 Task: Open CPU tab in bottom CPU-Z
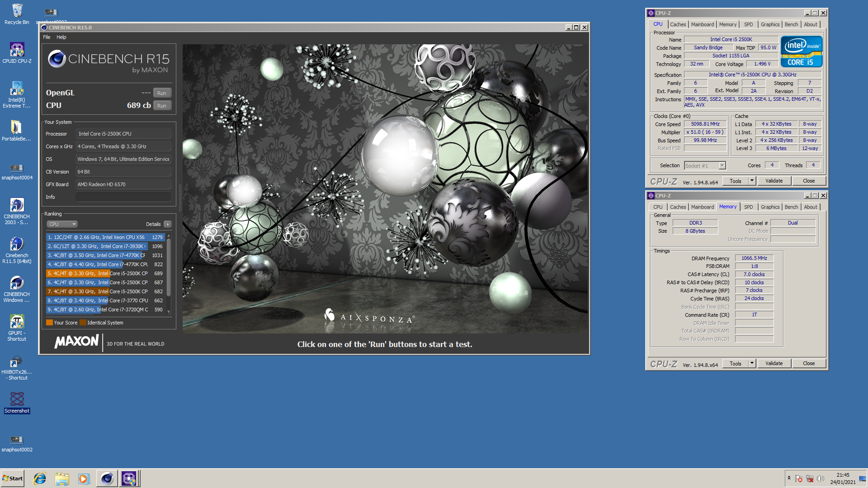(658, 207)
